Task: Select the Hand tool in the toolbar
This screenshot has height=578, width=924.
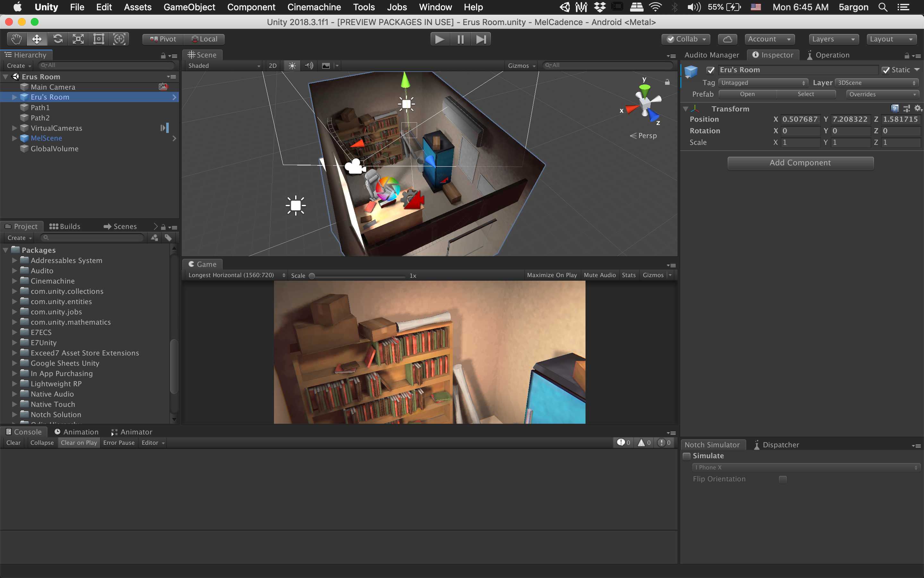Action: pyautogui.click(x=16, y=39)
